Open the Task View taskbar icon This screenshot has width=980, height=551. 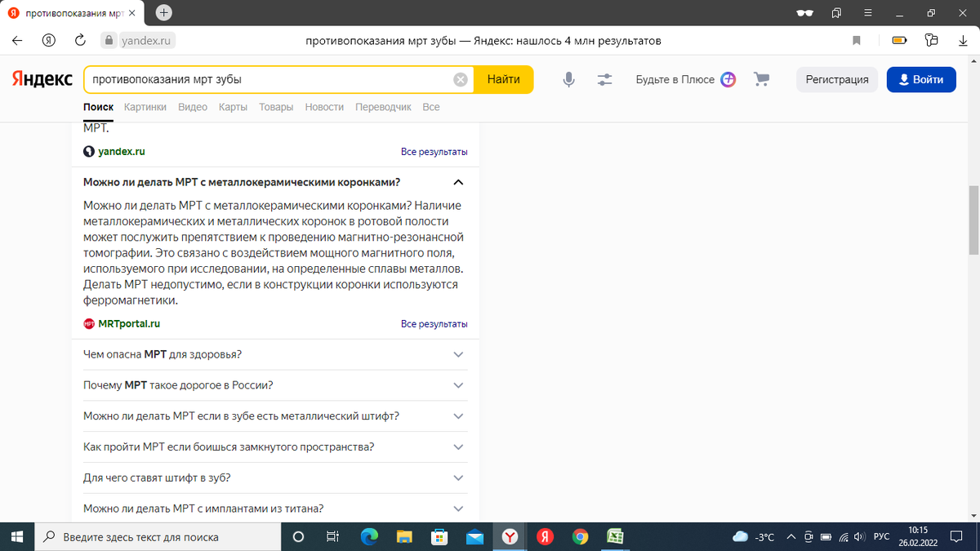[x=332, y=536]
